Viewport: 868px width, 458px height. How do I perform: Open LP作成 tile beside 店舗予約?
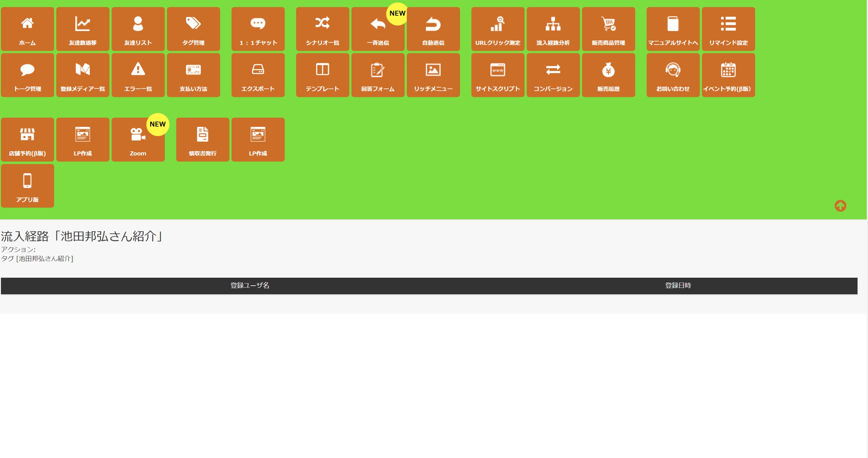[83, 140]
